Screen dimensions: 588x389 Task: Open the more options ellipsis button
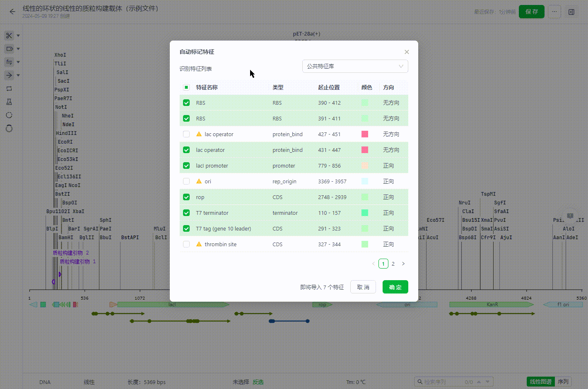click(x=554, y=12)
